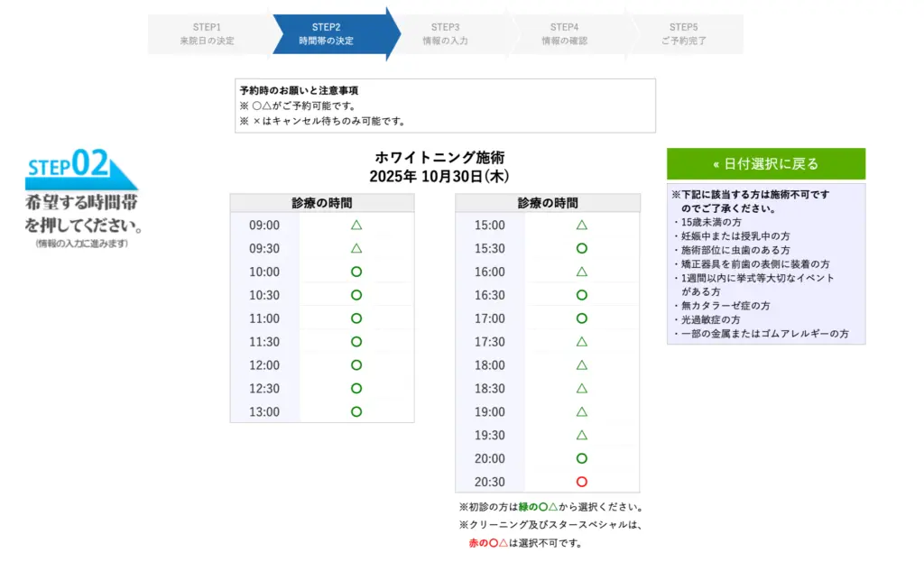This screenshot has height=562, width=924.
Task: Select the 09:30 time label
Action: [263, 249]
